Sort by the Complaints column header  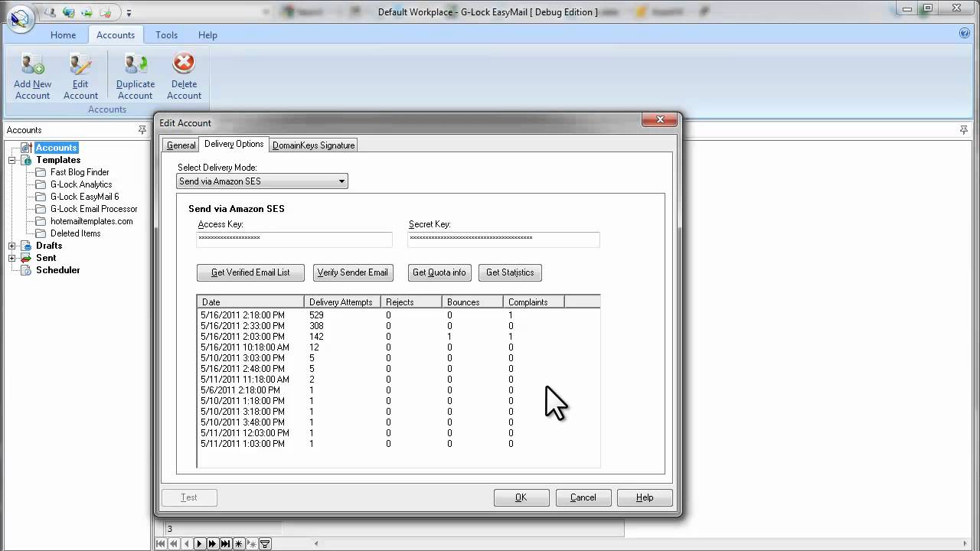pos(534,302)
